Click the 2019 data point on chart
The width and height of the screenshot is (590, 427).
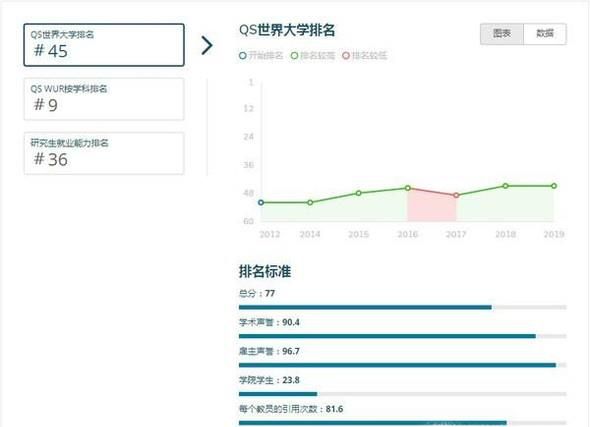[x=554, y=186]
